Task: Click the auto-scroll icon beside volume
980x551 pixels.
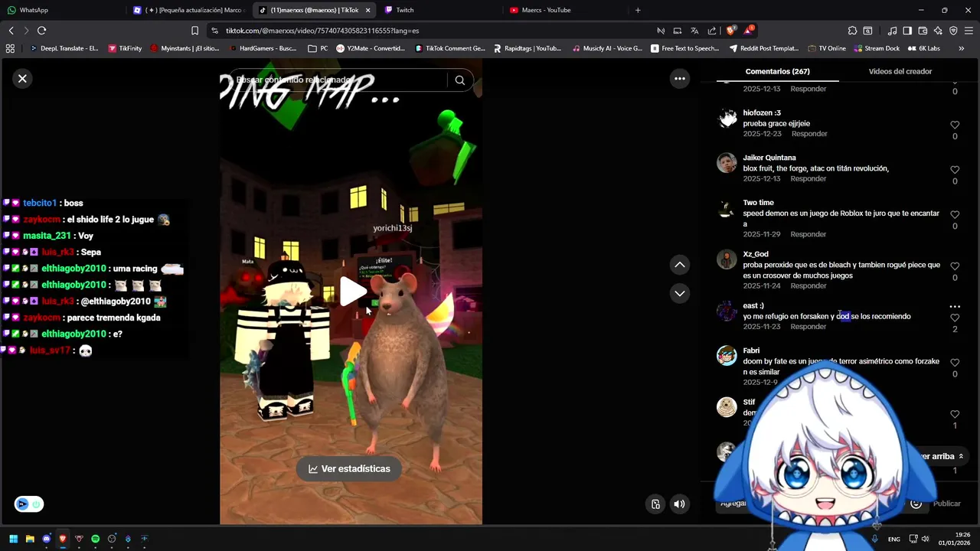Action: (x=655, y=504)
